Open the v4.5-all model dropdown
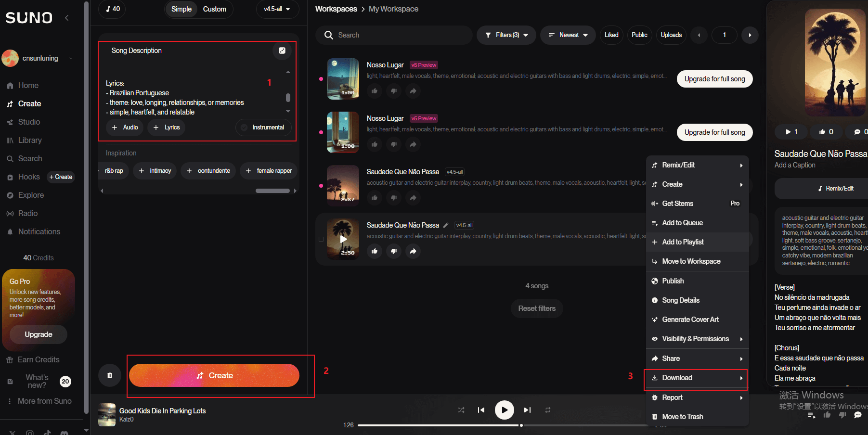The width and height of the screenshot is (868, 435). coord(277,9)
